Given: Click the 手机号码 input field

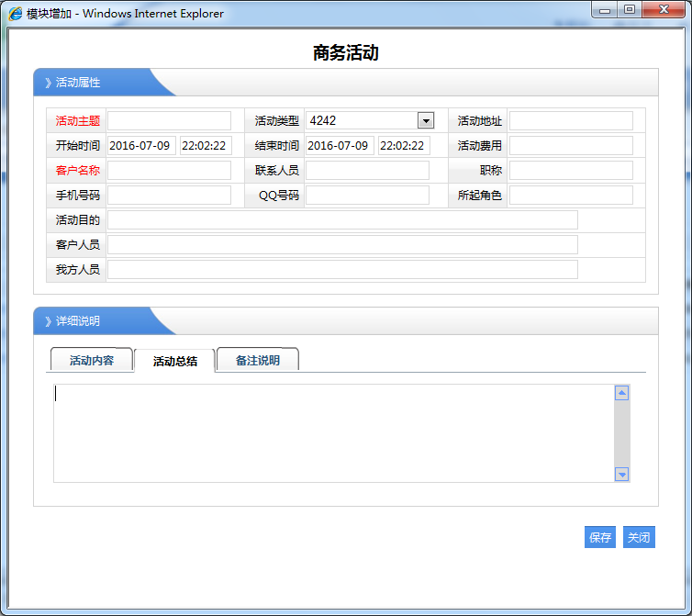Looking at the screenshot, I should (169, 196).
